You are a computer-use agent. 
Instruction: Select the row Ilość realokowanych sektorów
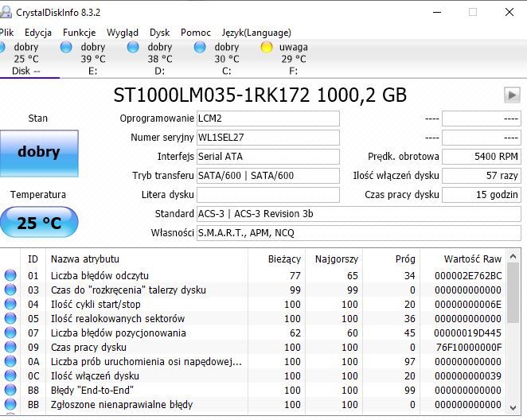(x=253, y=319)
